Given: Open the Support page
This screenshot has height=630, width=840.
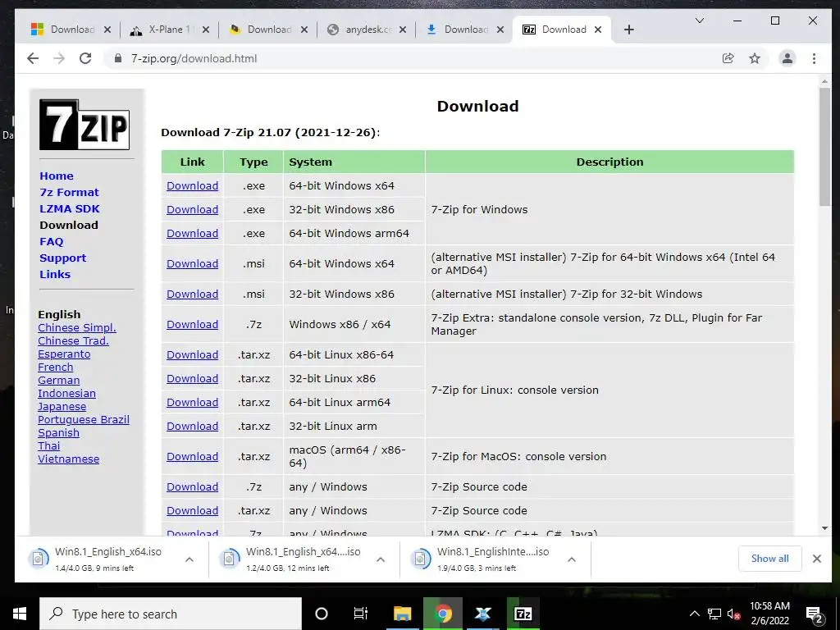Looking at the screenshot, I should (62, 258).
